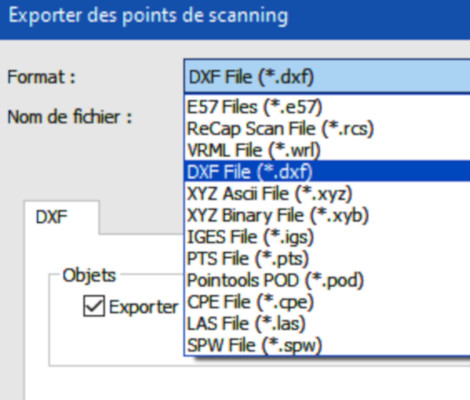Click the Objets group box label
Screen dimensions: 470x400
point(89,275)
